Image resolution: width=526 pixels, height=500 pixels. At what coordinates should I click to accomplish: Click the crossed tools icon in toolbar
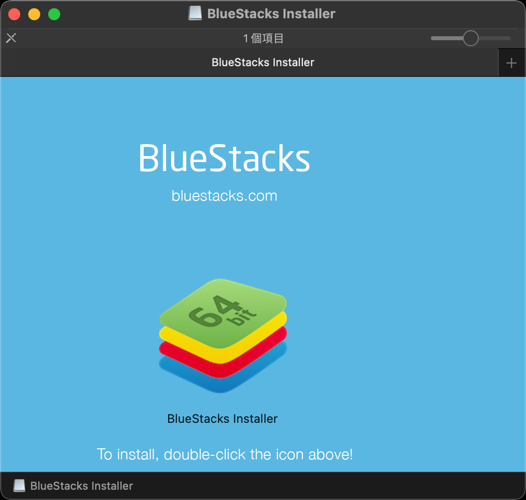(11, 38)
